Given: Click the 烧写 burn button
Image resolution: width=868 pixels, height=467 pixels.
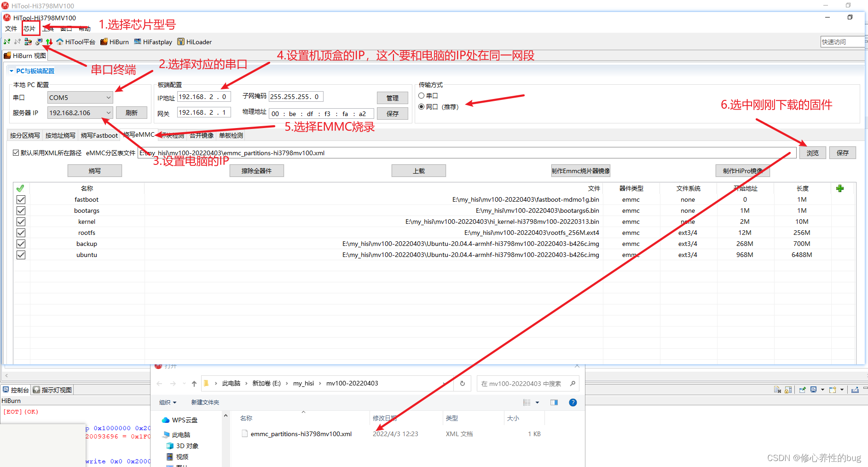Looking at the screenshot, I should [x=95, y=171].
